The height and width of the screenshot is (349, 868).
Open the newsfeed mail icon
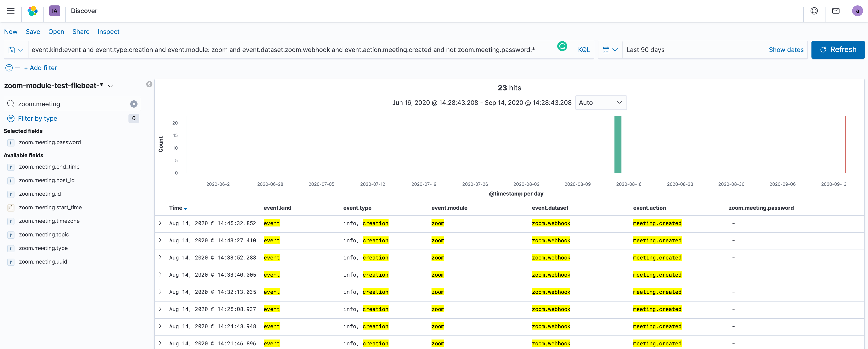click(x=836, y=11)
